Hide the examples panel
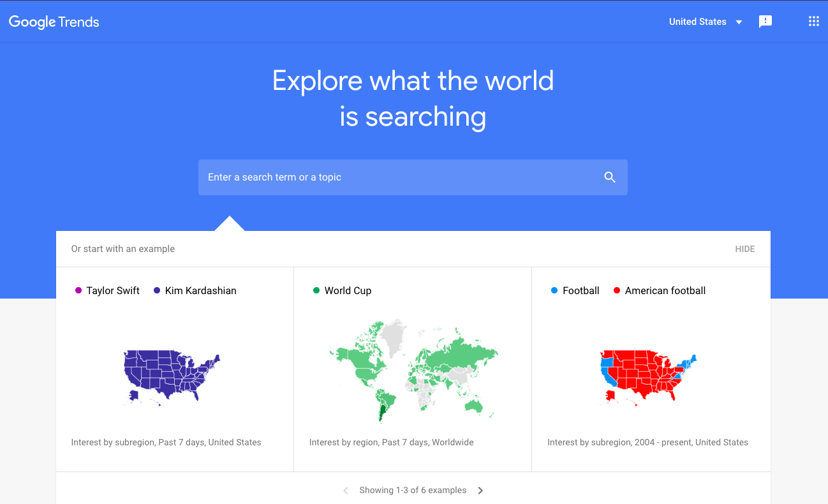The width and height of the screenshot is (828, 504). point(744,249)
